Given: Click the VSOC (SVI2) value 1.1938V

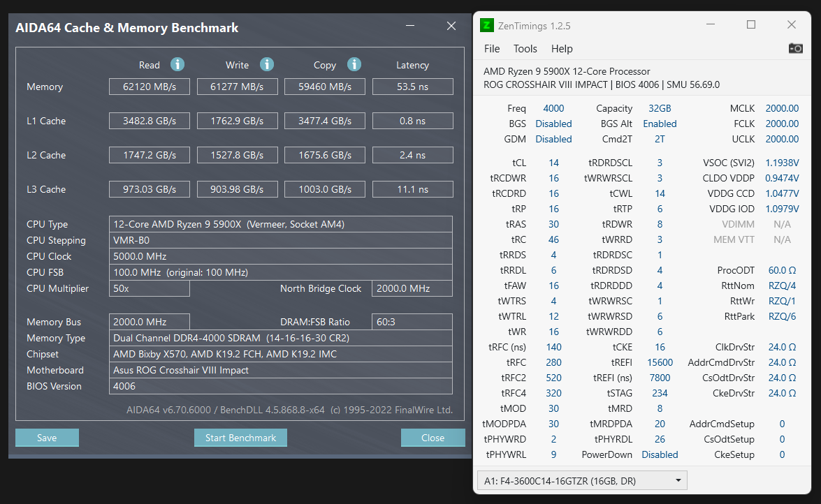Looking at the screenshot, I should click(x=783, y=163).
